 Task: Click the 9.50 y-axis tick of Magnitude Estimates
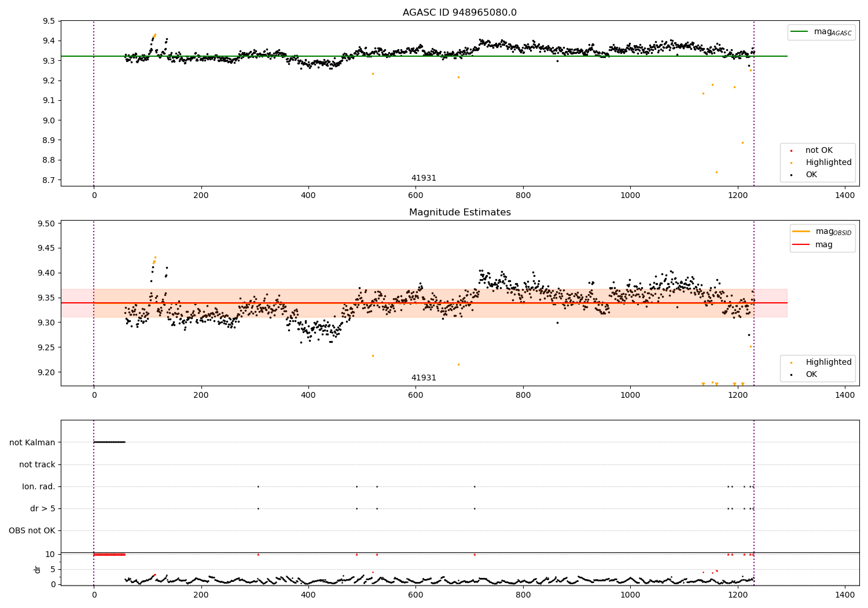[47, 224]
